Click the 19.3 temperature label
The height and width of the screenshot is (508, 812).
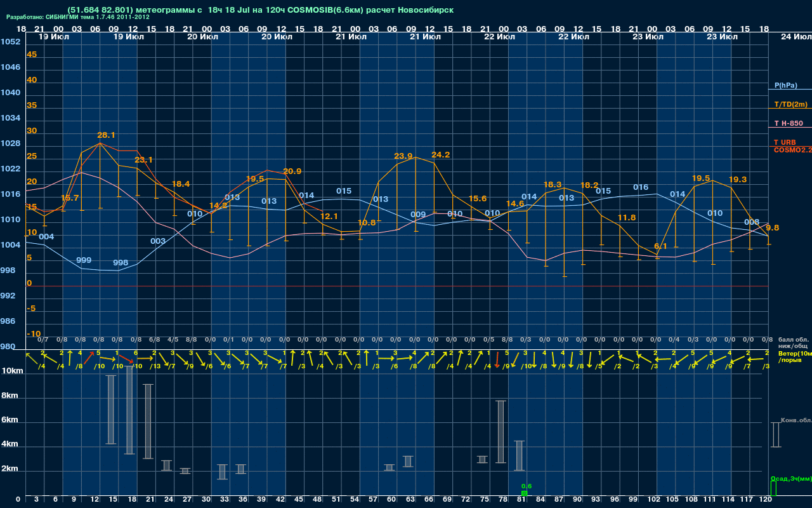click(738, 180)
